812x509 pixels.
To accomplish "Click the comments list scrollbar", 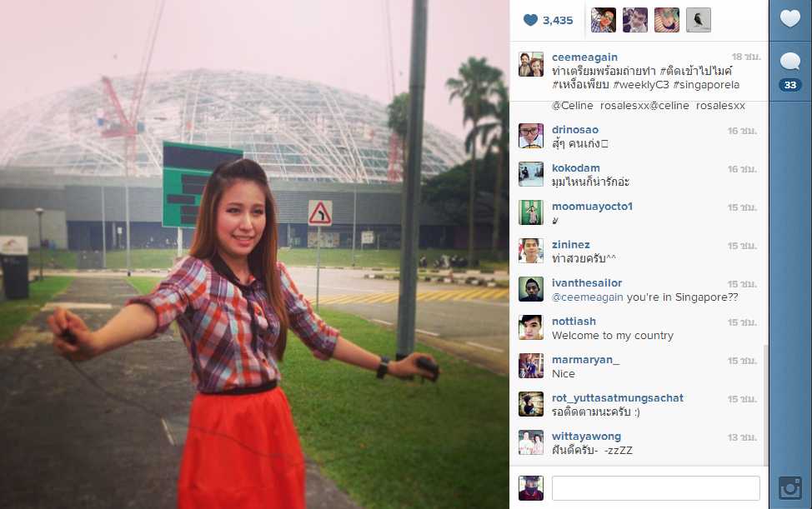I will click(766, 406).
